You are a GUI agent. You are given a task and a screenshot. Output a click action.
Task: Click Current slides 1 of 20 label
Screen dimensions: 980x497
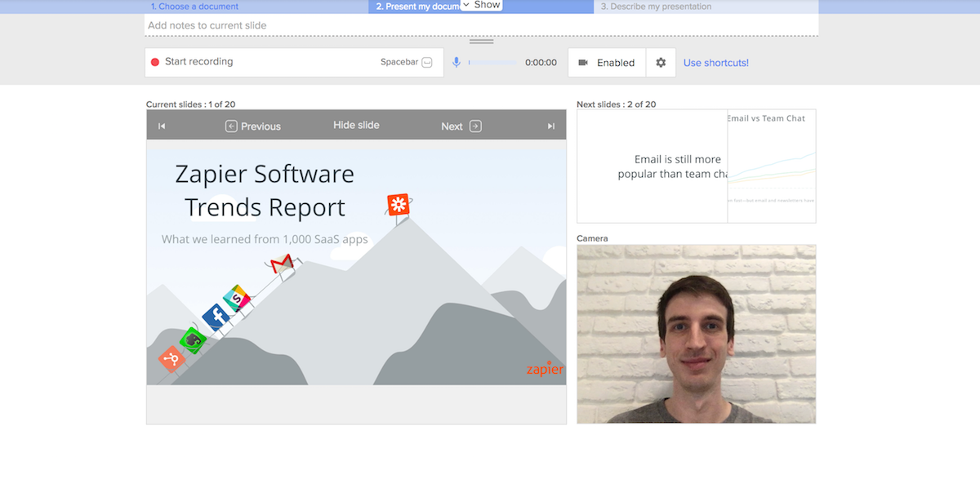click(190, 104)
